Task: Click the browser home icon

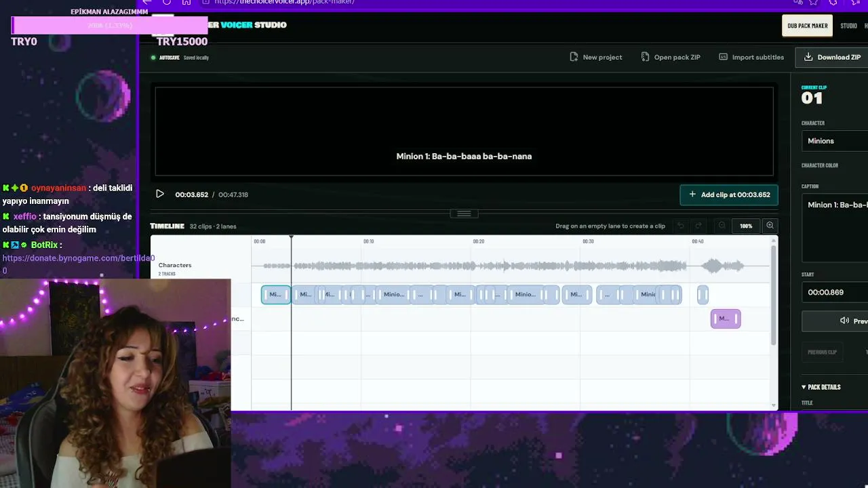Action: [x=186, y=2]
